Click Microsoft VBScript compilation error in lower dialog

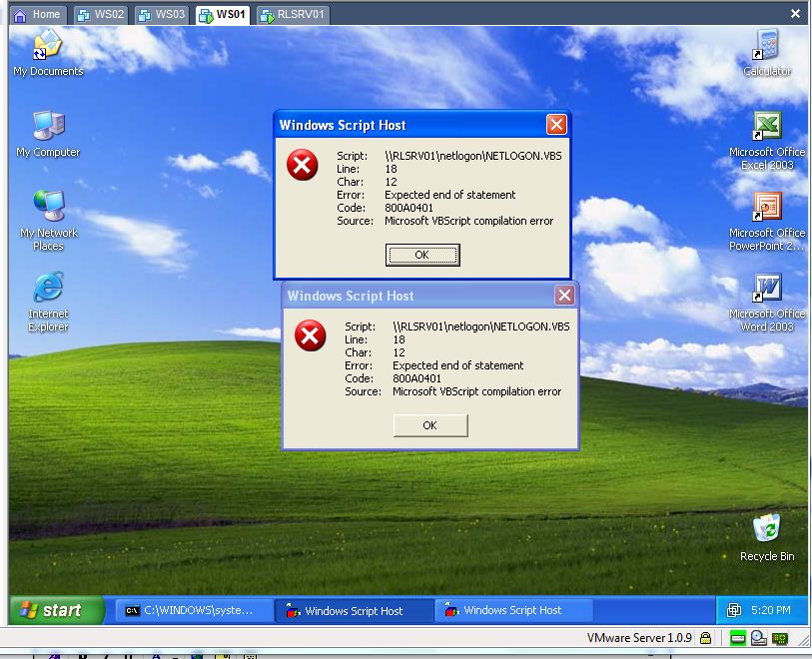[477, 391]
